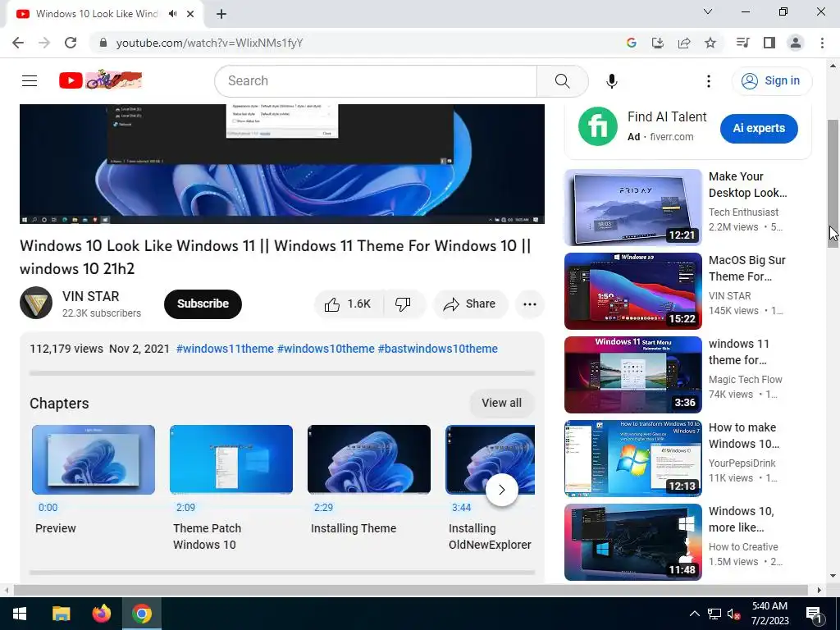Image resolution: width=840 pixels, height=630 pixels.
Task: Open VIN STAR channel avatar
Action: (36, 303)
